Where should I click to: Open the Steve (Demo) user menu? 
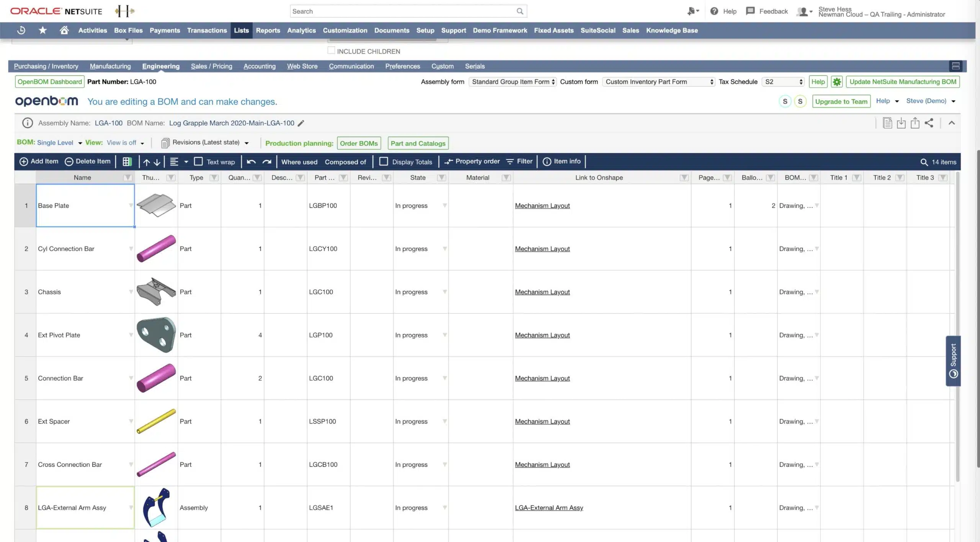coord(931,101)
